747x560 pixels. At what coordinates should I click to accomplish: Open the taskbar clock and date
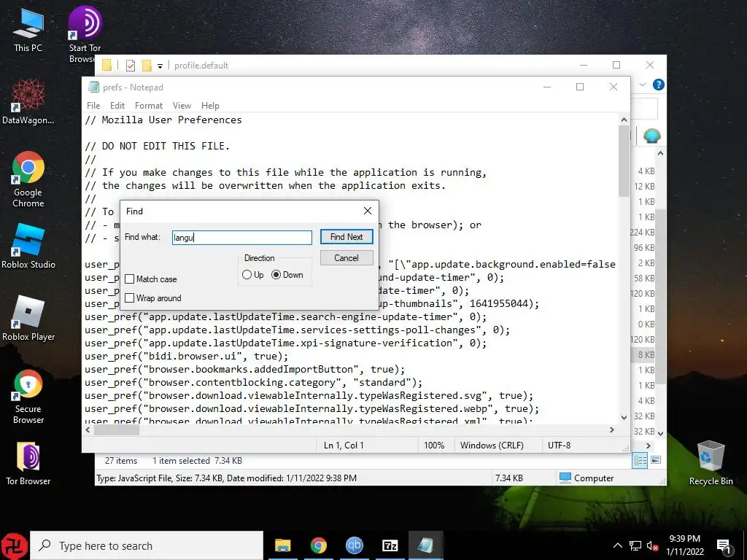[x=684, y=545]
